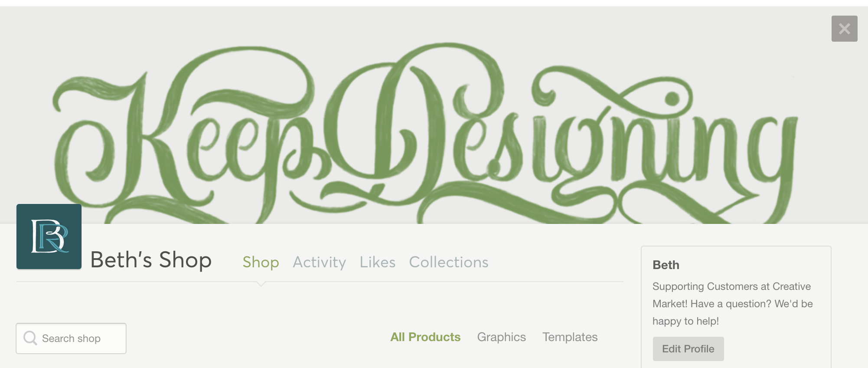Viewport: 868px width, 368px height.
Task: Click the magnifying glass search icon
Action: (30, 338)
